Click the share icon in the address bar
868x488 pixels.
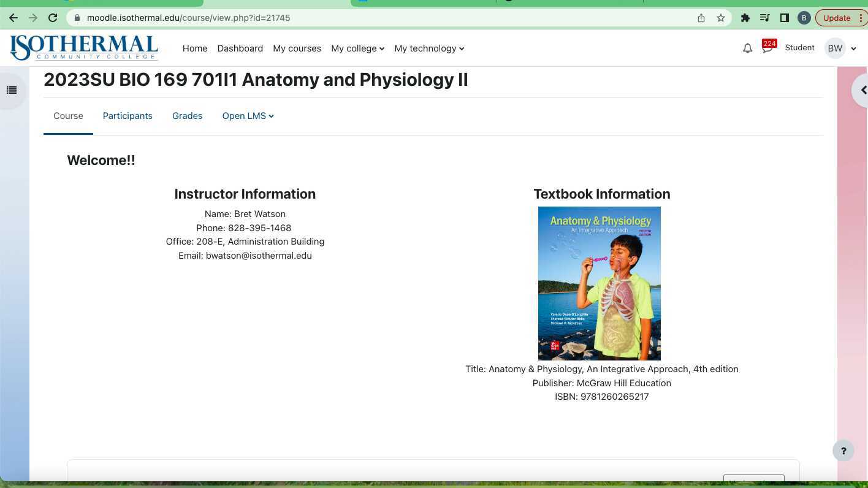(x=701, y=18)
